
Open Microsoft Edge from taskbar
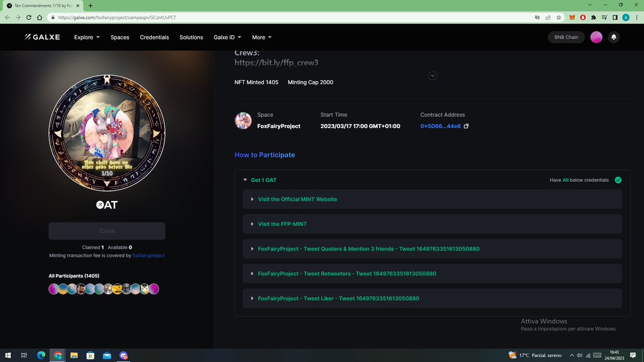41,355
